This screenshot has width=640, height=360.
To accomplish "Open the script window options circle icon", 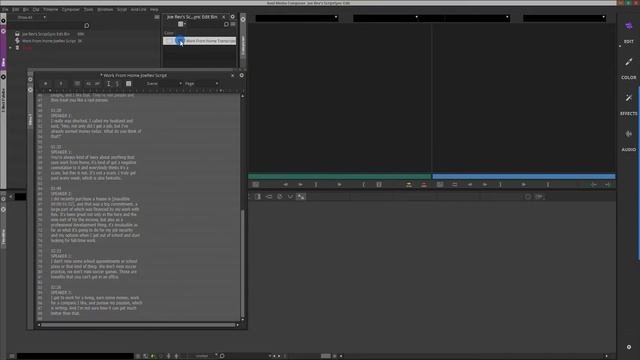I will 242,75.
